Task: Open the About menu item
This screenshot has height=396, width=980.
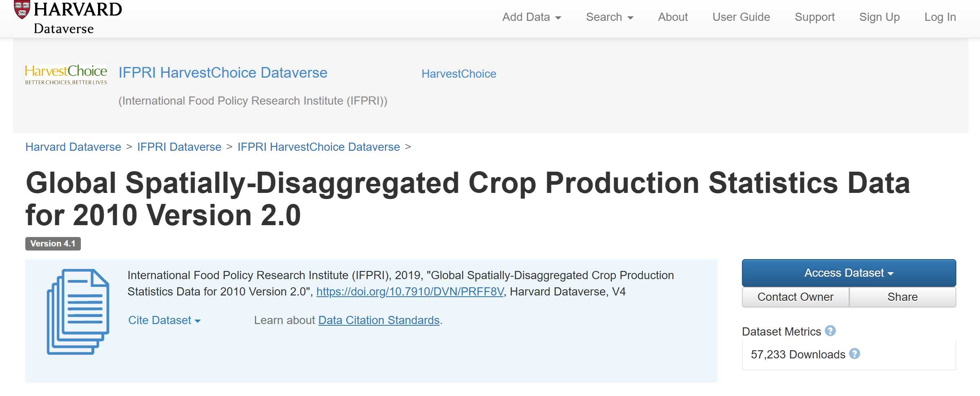Action: [673, 17]
